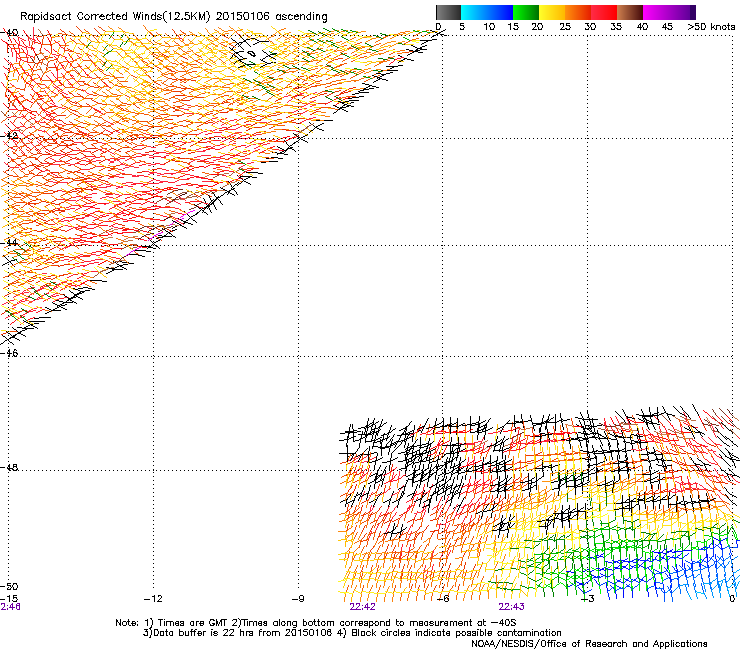740x650 pixels.
Task: Click the latitude label -42
Action: [x=9, y=135]
